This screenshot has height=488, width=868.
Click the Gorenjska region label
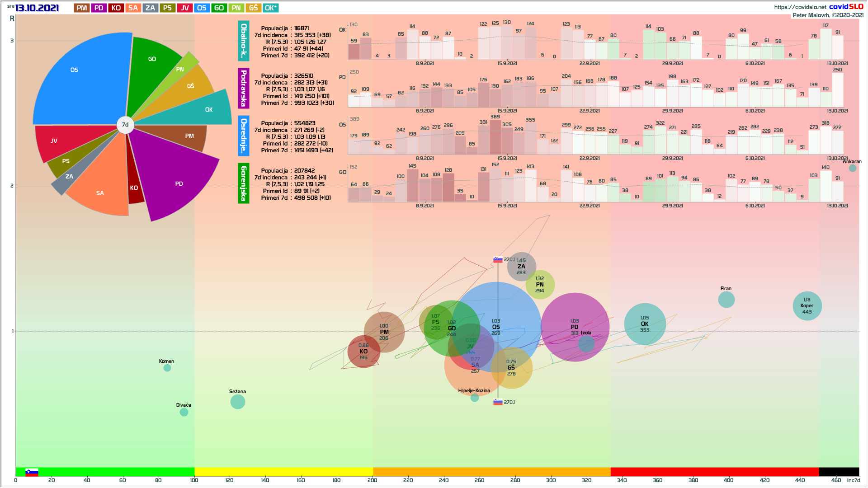click(x=244, y=183)
